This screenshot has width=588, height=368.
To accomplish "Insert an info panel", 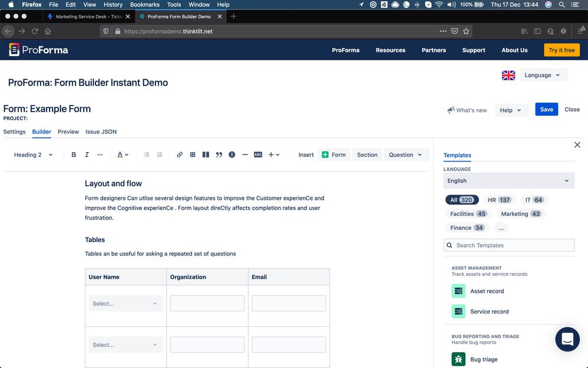I will tap(232, 155).
